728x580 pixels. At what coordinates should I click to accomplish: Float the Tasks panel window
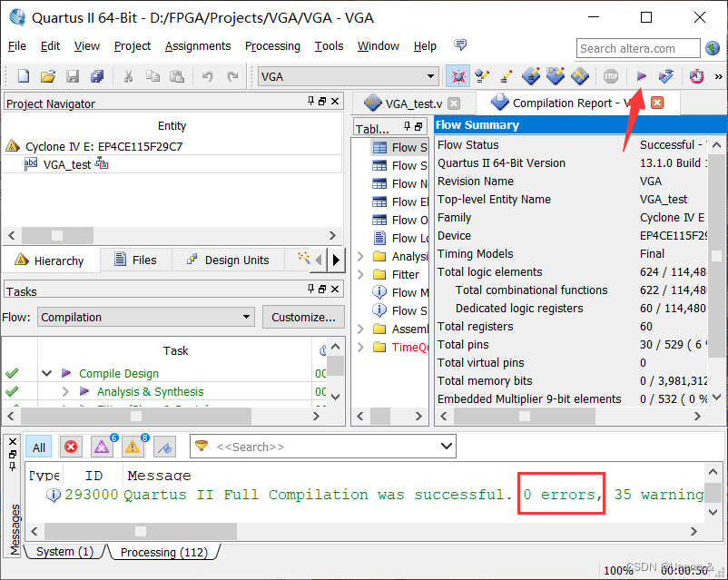[x=322, y=289]
